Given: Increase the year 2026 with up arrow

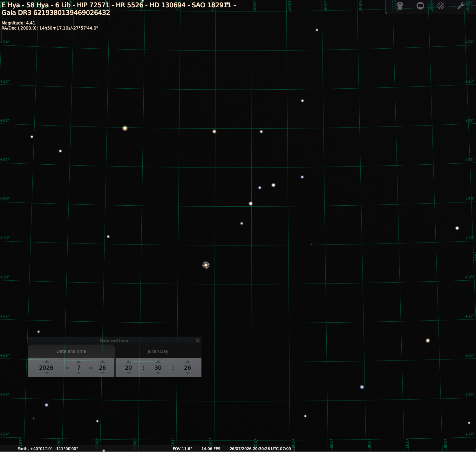Looking at the screenshot, I should 47,361.
